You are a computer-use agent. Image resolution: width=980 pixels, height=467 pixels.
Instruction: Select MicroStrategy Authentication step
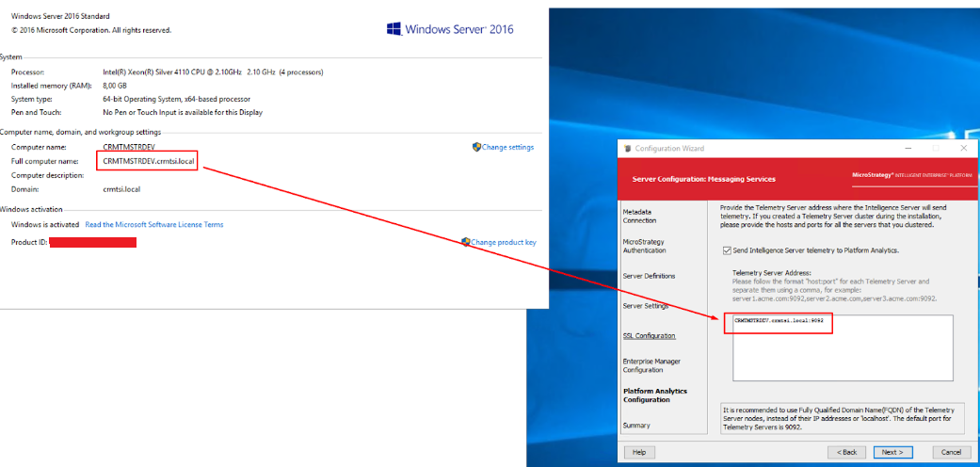click(x=644, y=247)
